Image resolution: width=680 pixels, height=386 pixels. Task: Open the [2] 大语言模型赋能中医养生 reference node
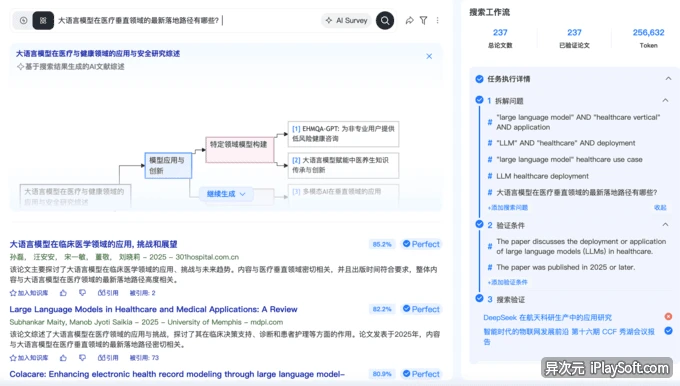(343, 165)
